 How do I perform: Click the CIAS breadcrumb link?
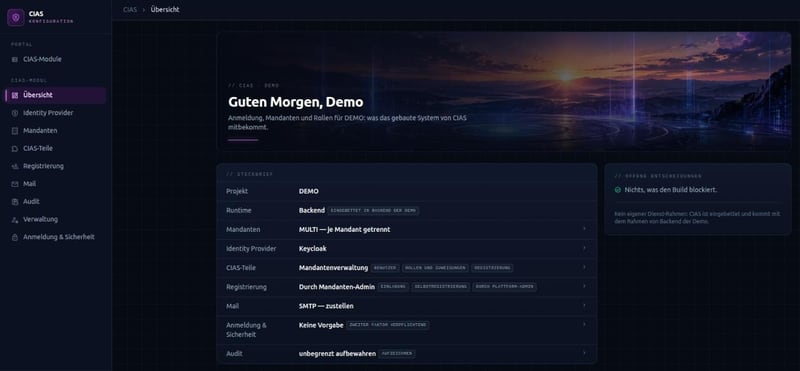[x=130, y=10]
